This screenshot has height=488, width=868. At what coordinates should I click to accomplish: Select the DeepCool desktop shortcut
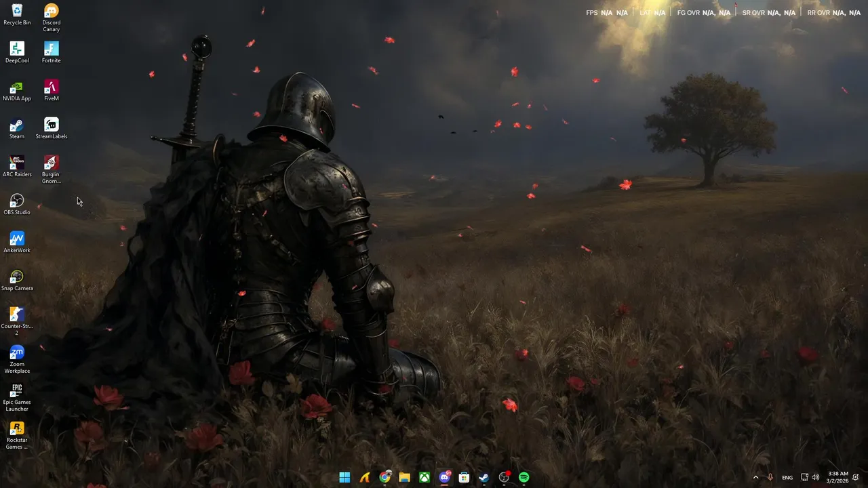click(17, 53)
